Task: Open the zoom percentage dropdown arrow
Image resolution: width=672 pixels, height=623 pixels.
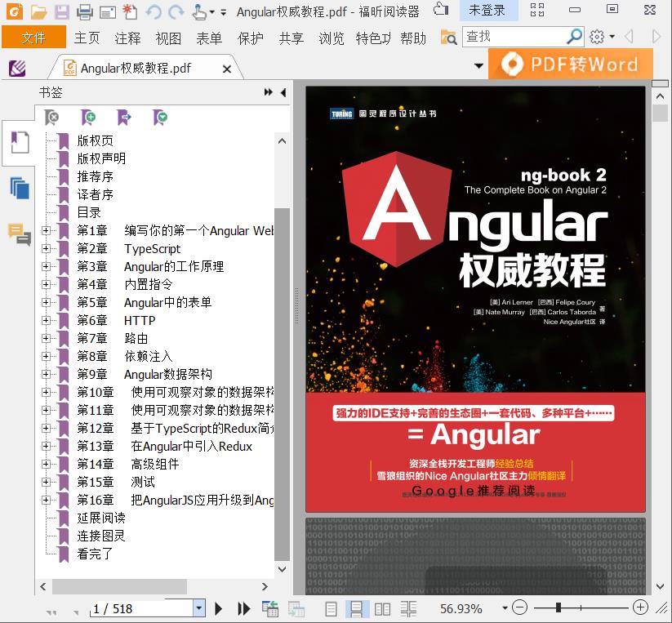Action: (x=505, y=608)
